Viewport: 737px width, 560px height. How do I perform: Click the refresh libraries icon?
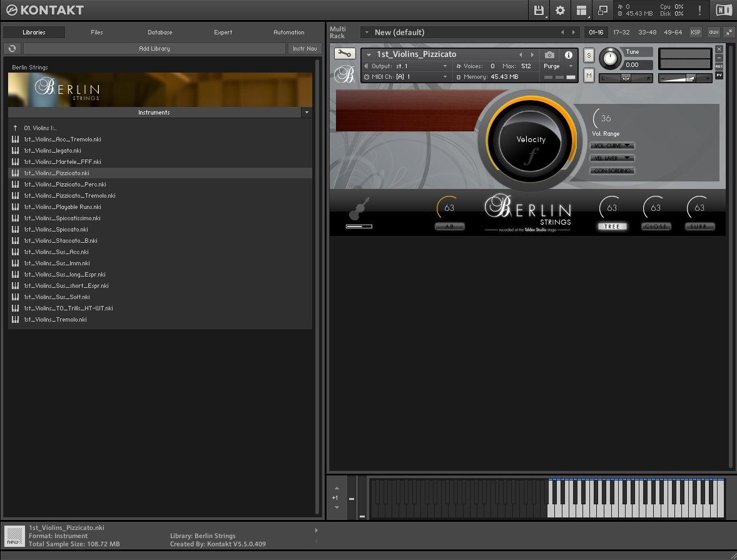point(13,48)
